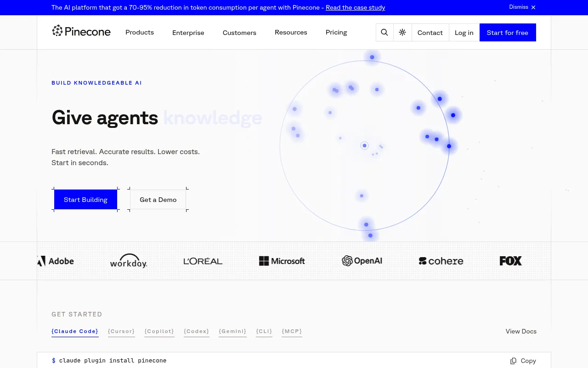Click the 'BUILD KNOWLEDGEABLE AI' label
588x368 pixels.
[x=96, y=83]
